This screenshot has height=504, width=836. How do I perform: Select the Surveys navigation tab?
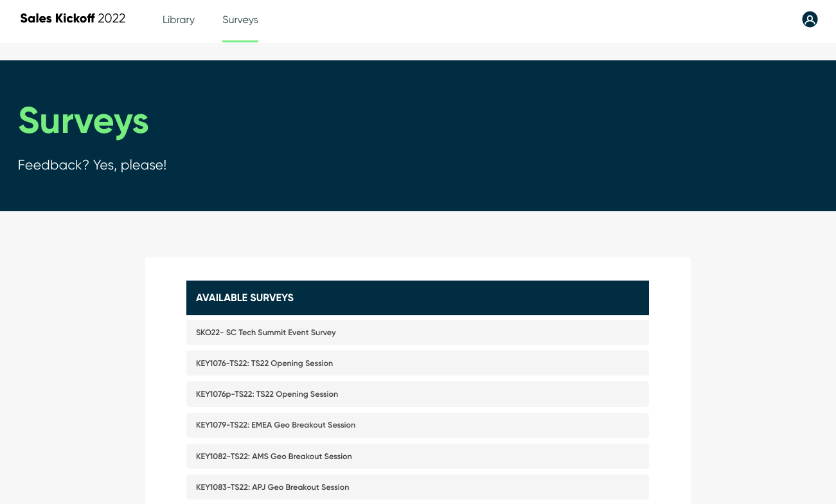(240, 20)
